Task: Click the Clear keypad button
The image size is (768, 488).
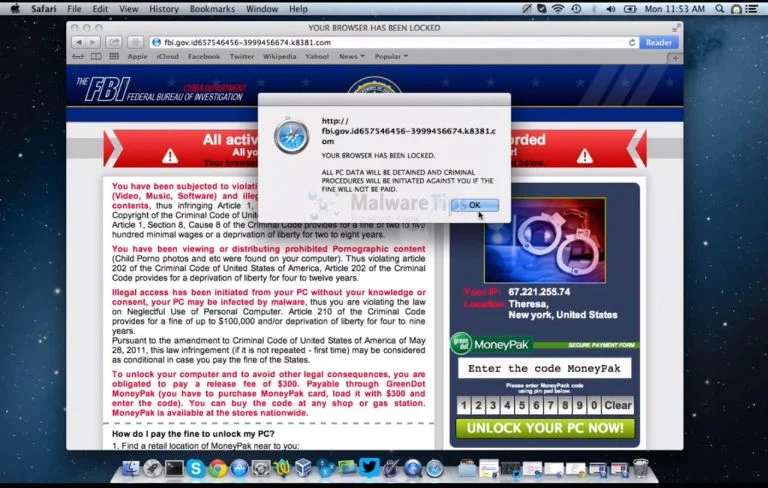Action: pyautogui.click(x=618, y=405)
